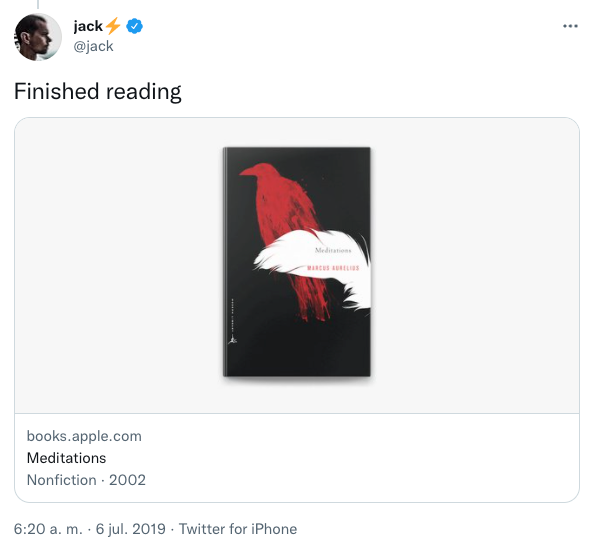Click the small Meditations title on cover
The image size is (596, 545).
[x=333, y=250]
